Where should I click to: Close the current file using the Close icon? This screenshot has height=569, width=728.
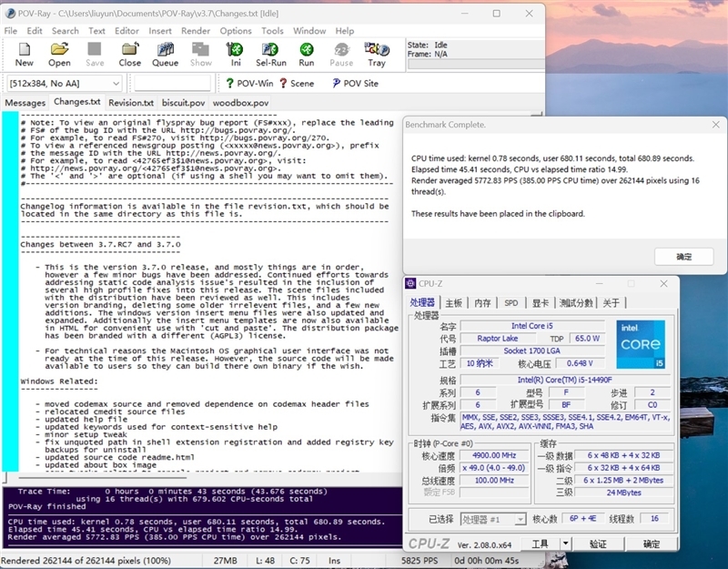pyautogui.click(x=128, y=53)
